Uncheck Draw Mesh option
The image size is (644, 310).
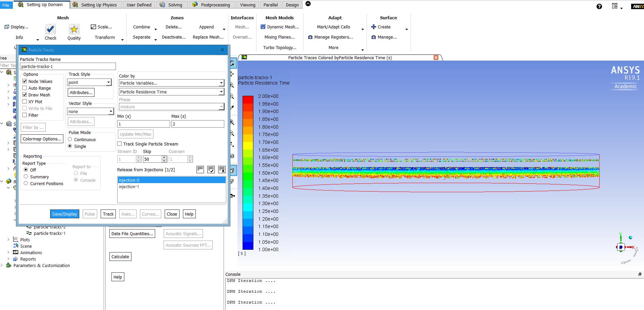25,95
